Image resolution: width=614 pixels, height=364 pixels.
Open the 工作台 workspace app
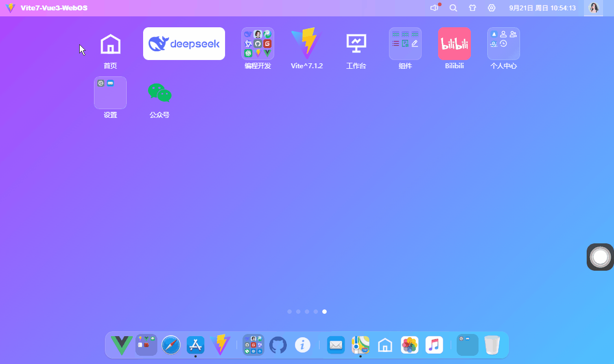pos(356,43)
